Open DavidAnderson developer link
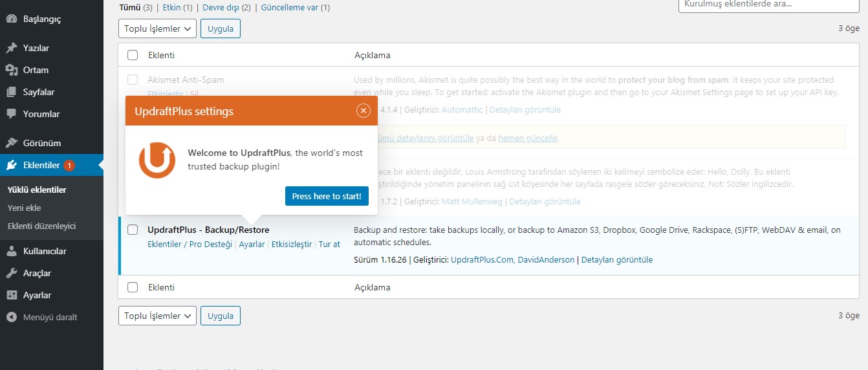The image size is (868, 370). point(546,259)
